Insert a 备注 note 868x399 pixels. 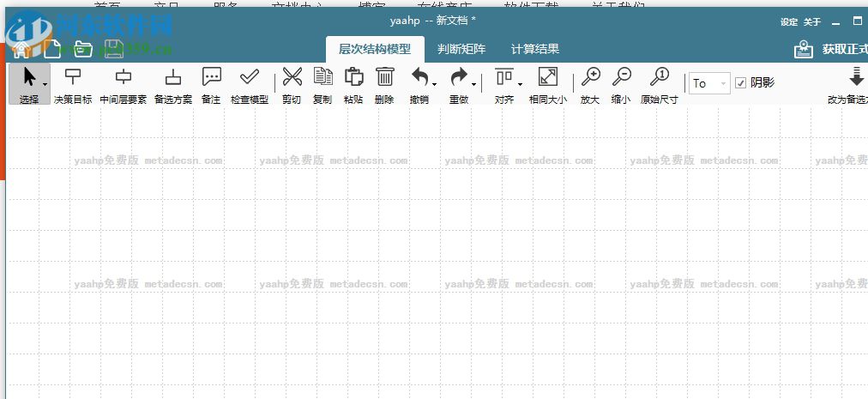[211, 84]
